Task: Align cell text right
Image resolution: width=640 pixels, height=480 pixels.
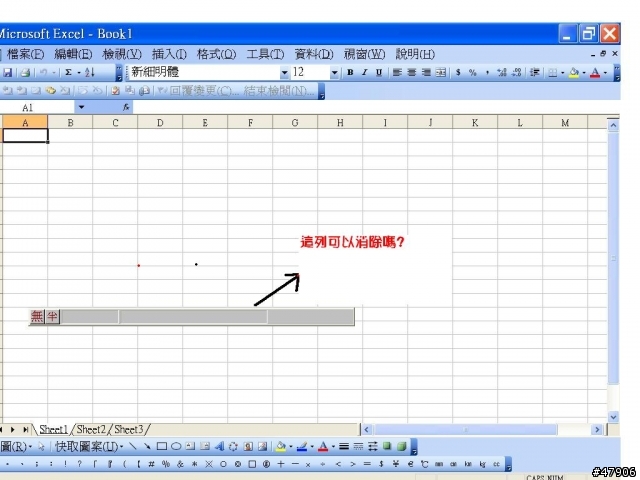Action: pyautogui.click(x=426, y=73)
